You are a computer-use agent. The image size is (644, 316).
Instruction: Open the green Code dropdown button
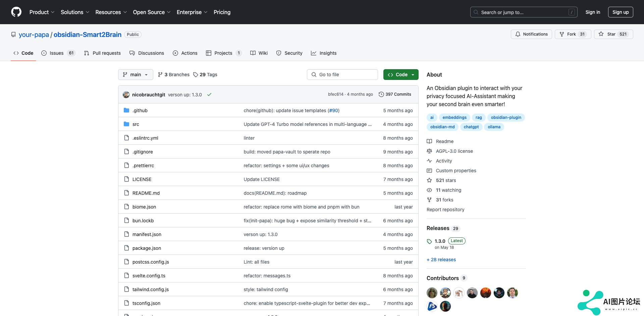[401, 75]
